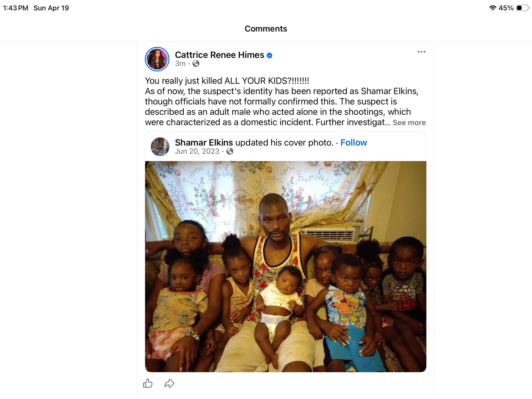Image resolution: width=532 pixels, height=399 pixels.
Task: Open the Wi-Fi status indicator
Action: [x=493, y=8]
